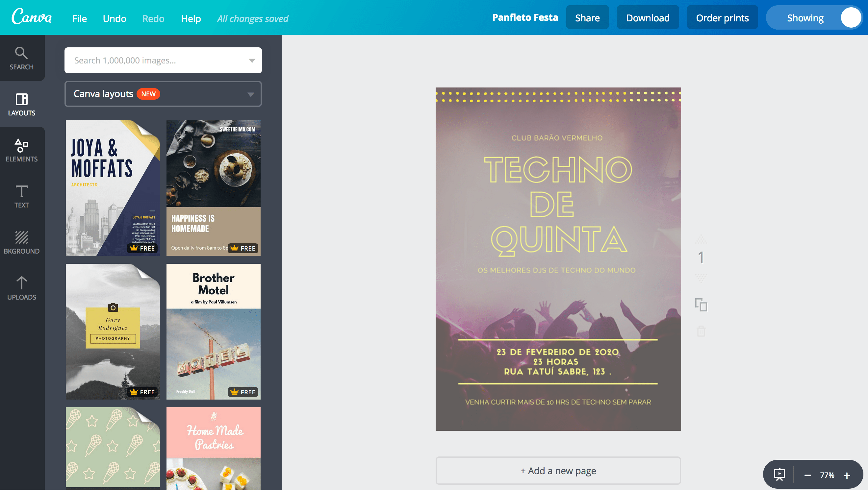Open the Text sidebar tab
868x490 pixels.
pyautogui.click(x=22, y=196)
